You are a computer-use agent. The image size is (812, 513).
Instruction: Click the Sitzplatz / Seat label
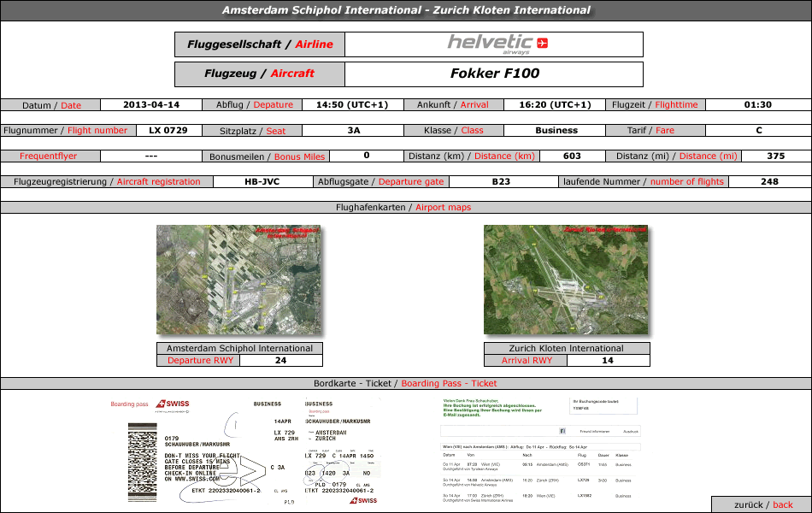(x=253, y=131)
